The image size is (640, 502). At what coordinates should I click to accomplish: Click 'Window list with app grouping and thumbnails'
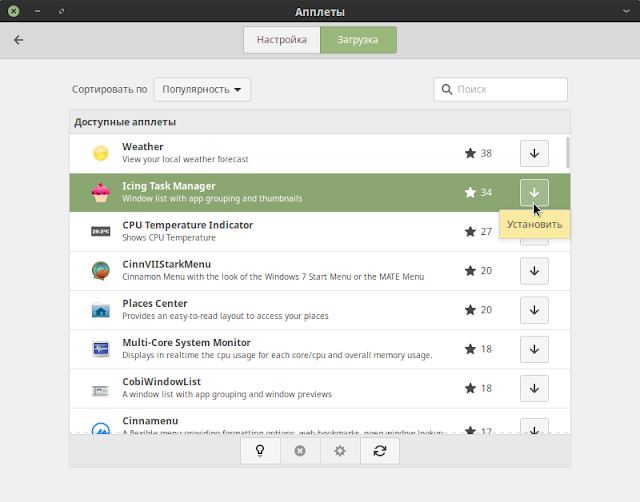pyautogui.click(x=212, y=198)
